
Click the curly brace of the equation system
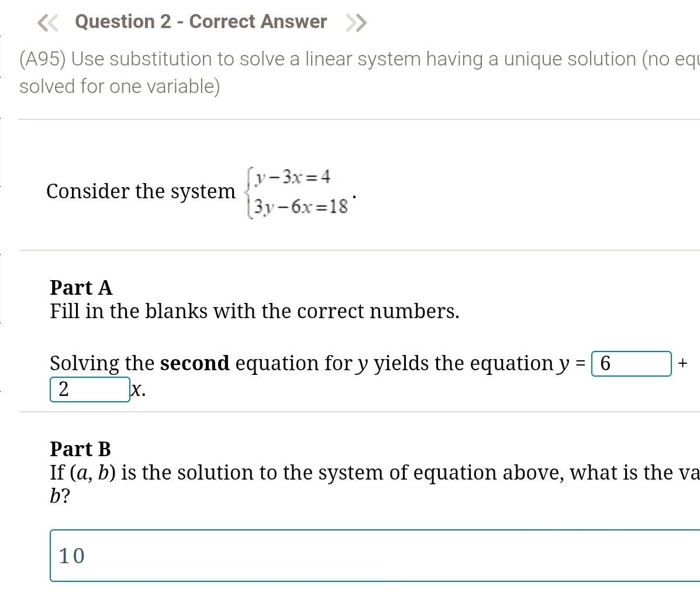coord(248,192)
